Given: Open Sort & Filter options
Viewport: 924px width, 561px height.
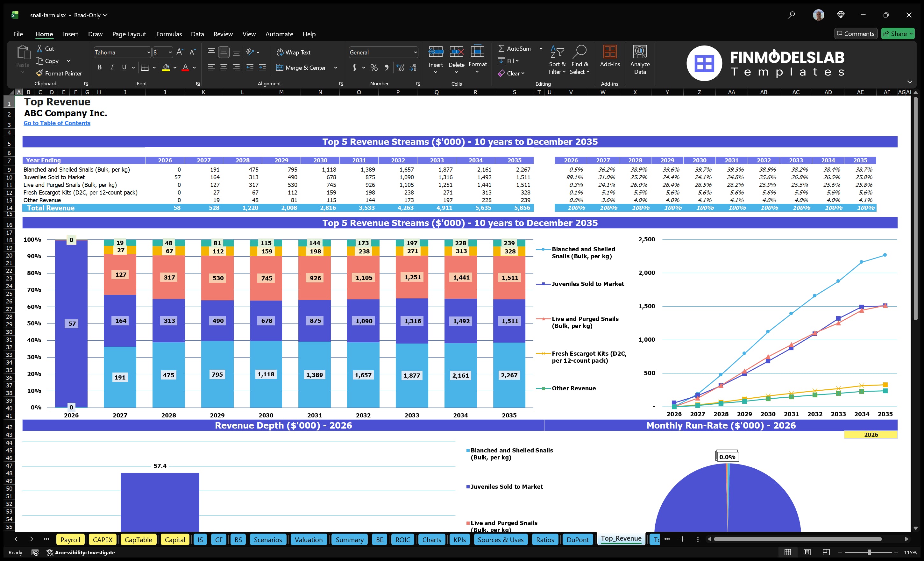Looking at the screenshot, I should (557, 60).
